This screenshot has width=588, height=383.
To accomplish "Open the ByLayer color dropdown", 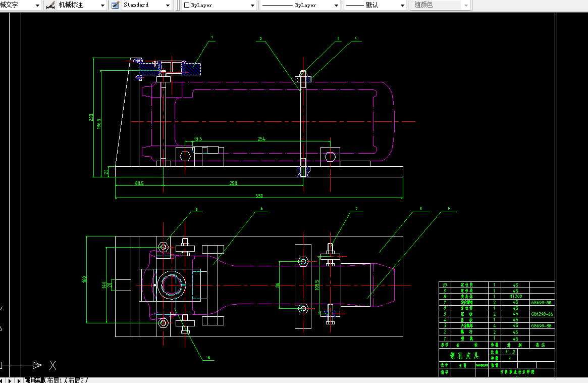I will [252, 5].
